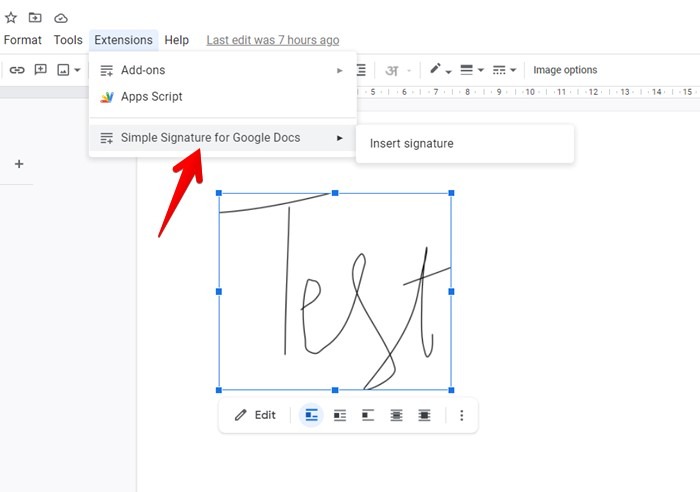Open the Help menu
The width and height of the screenshot is (700, 492).
coord(176,40)
